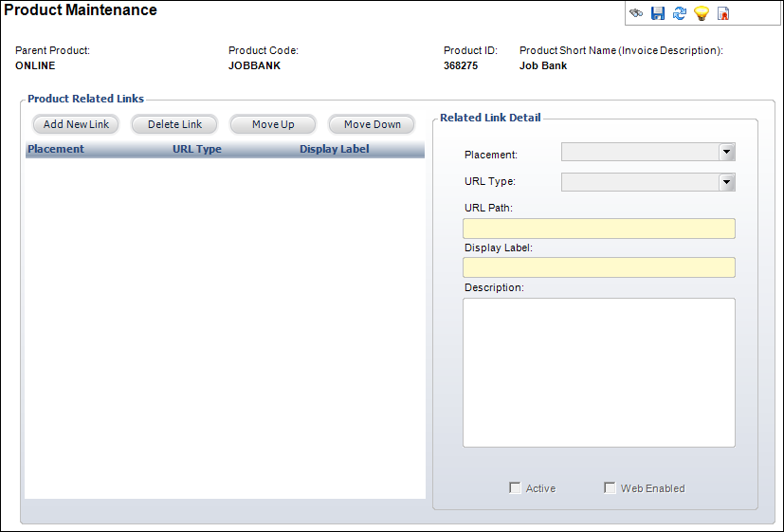Click the Placement combo box field

tap(648, 152)
